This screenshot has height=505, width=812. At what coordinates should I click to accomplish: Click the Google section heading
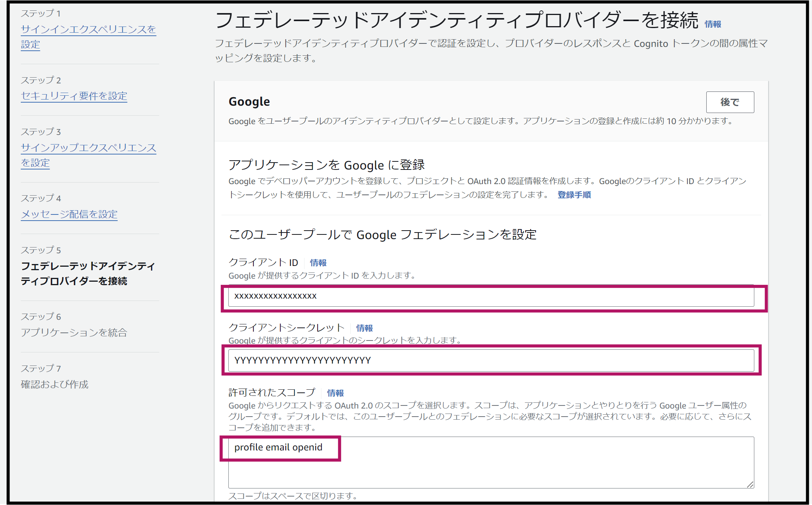point(249,102)
